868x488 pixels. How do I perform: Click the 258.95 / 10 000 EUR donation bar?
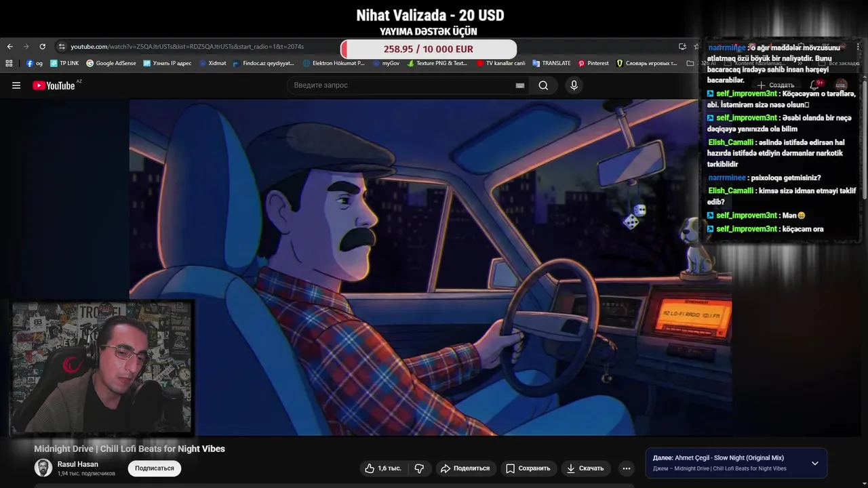click(429, 49)
